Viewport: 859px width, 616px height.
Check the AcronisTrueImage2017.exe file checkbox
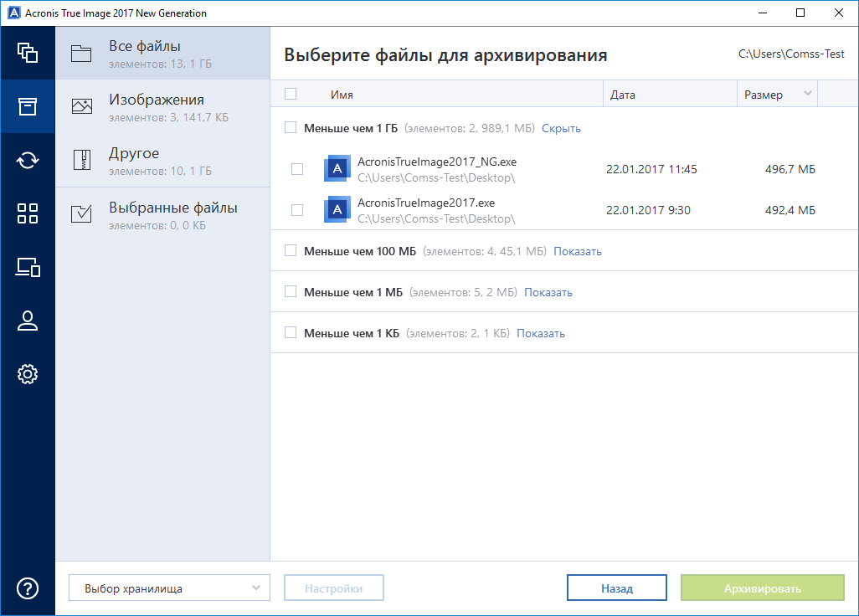coord(297,210)
